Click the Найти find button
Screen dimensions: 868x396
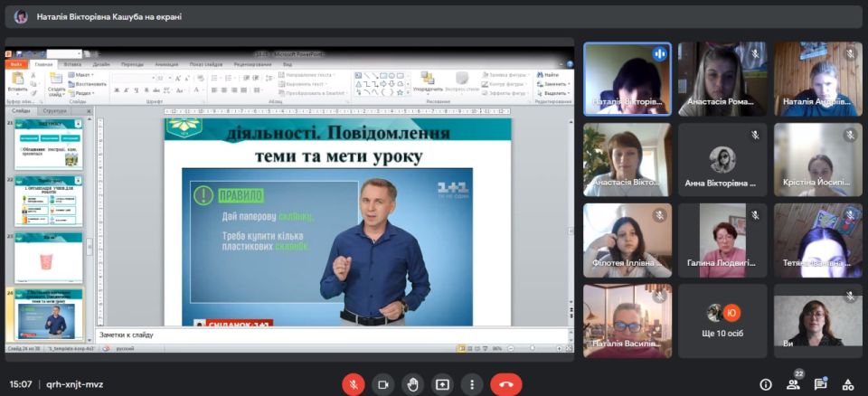tap(551, 75)
